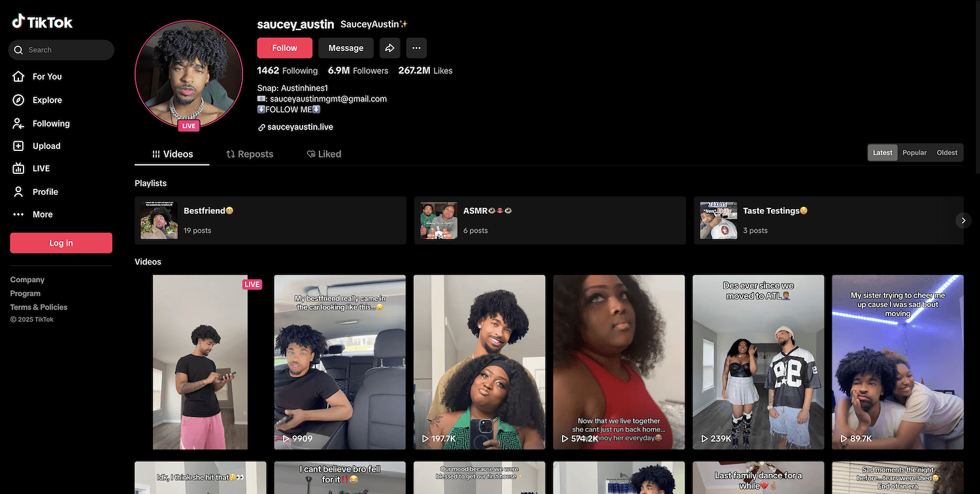Switch to the Liked tab
The image size is (980, 494).
click(324, 154)
